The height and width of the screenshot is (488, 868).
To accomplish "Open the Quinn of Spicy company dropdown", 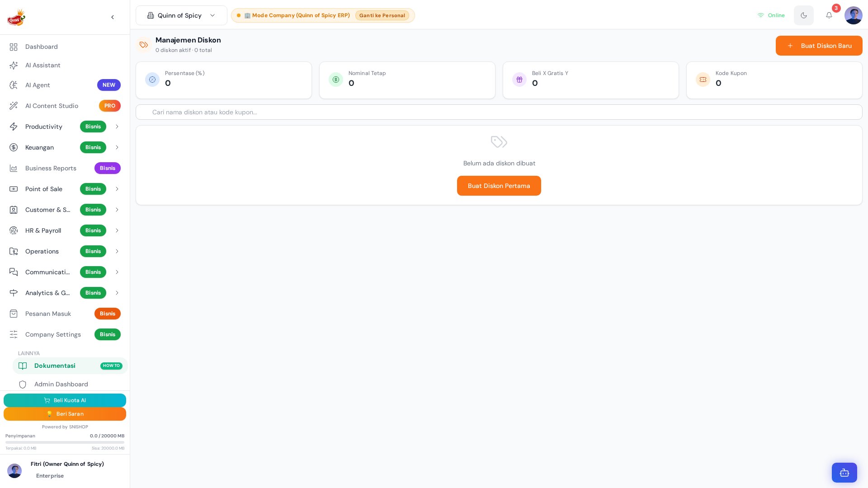I will (x=181, y=15).
